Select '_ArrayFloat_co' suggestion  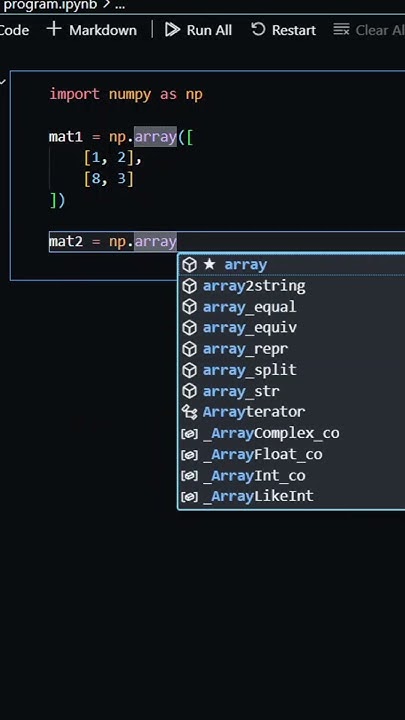pos(292,454)
